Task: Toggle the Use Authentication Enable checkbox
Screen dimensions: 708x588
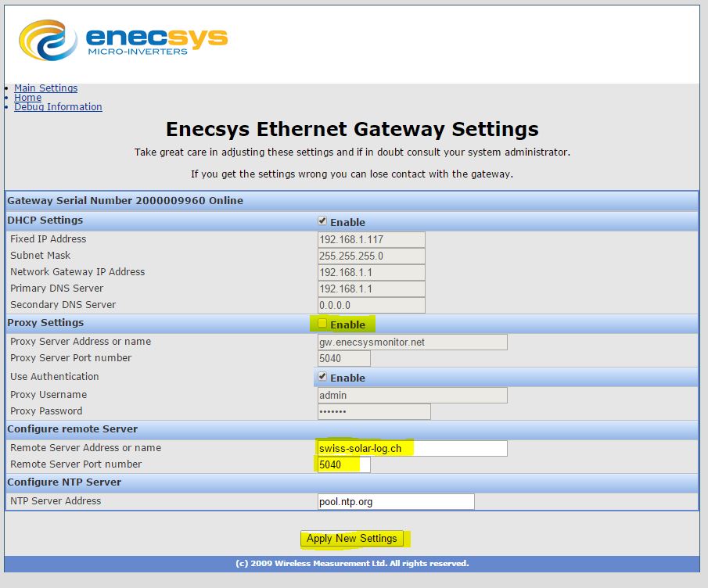Action: 322,377
